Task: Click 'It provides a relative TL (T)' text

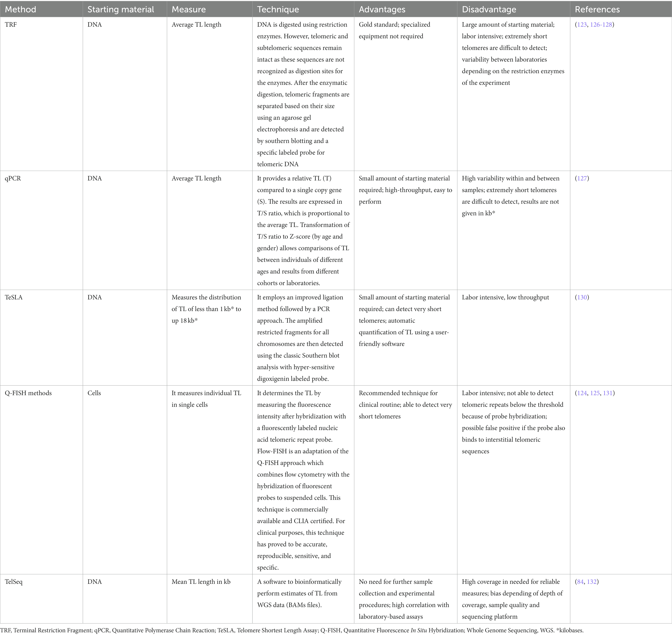Action: point(294,178)
